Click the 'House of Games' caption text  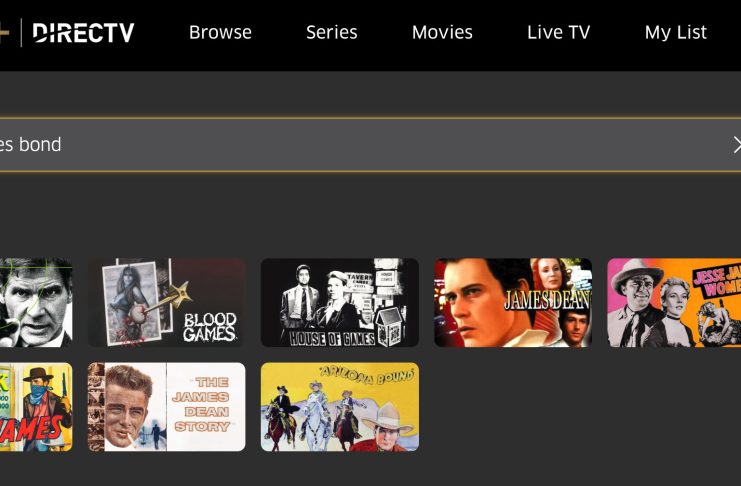click(x=333, y=338)
